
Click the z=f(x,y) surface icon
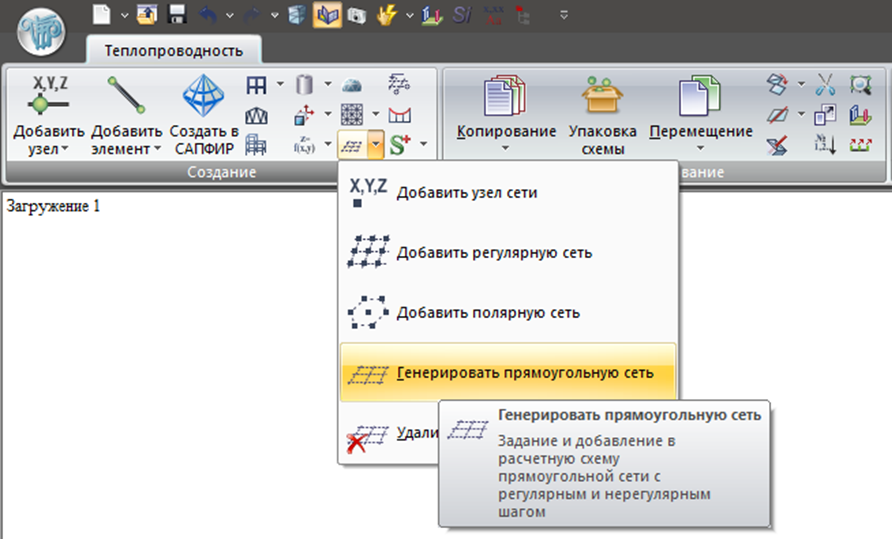pyautogui.click(x=304, y=145)
